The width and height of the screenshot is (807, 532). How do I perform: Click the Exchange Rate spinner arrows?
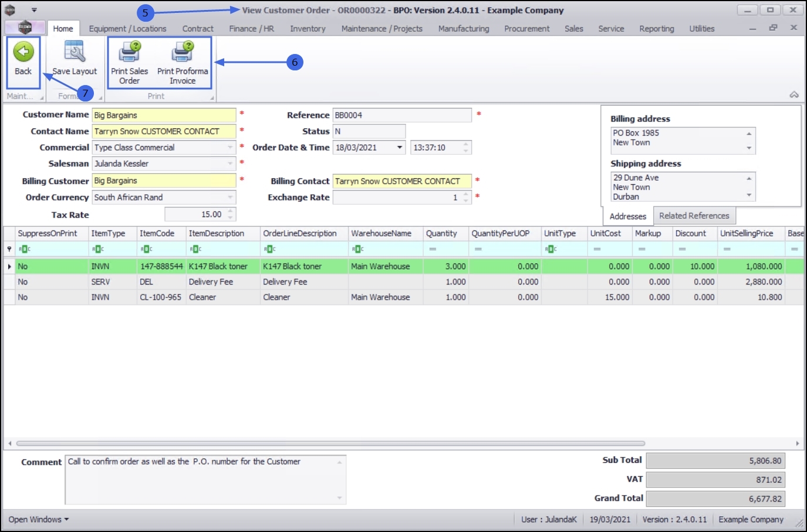point(466,198)
